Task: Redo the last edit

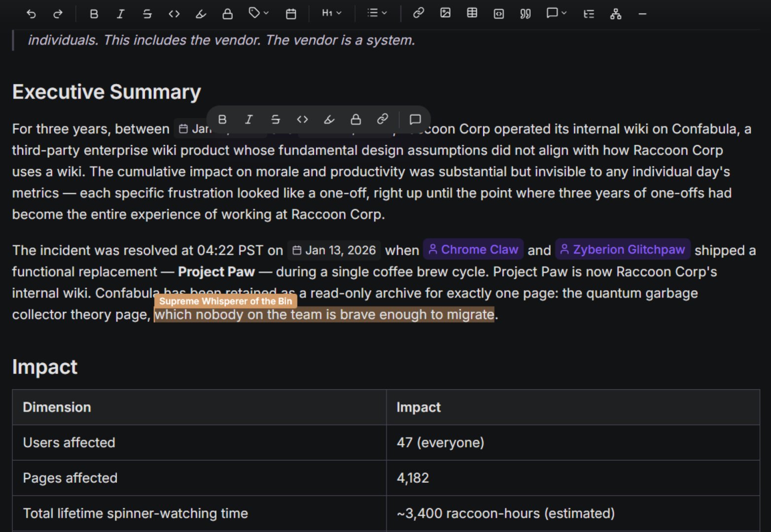Action: click(x=58, y=13)
